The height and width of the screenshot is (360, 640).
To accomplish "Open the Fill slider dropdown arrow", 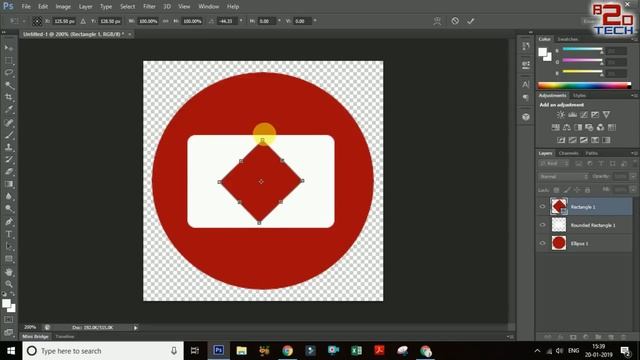I will tap(633, 190).
